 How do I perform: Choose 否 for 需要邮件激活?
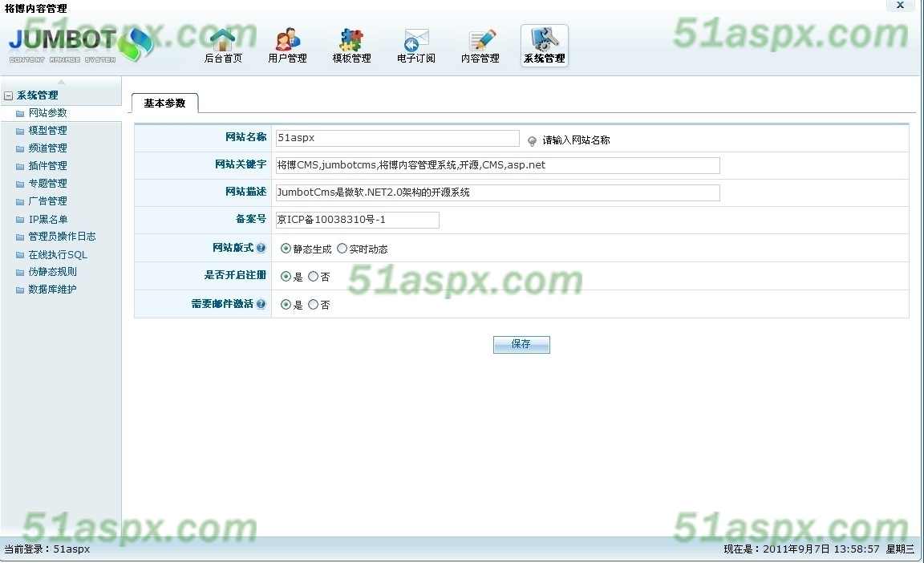coord(313,305)
